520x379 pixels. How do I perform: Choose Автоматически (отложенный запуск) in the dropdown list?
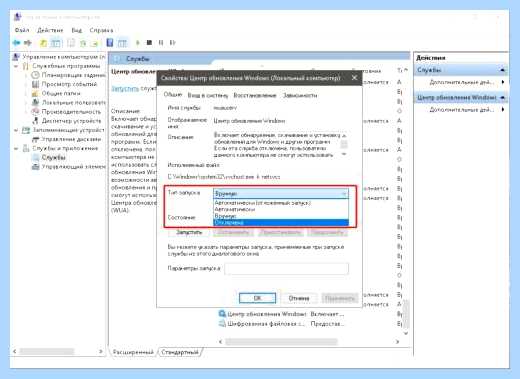click(x=281, y=203)
